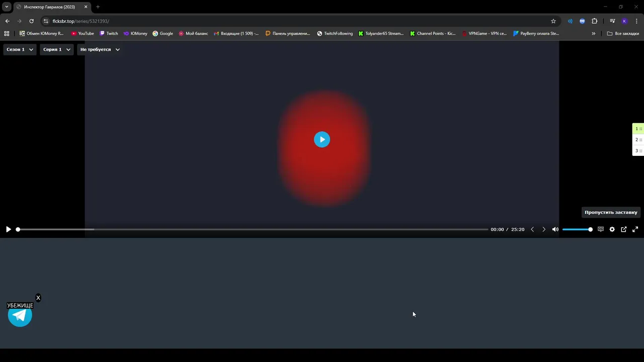Open the player in pop-out window
644x362 pixels.
(x=624, y=229)
